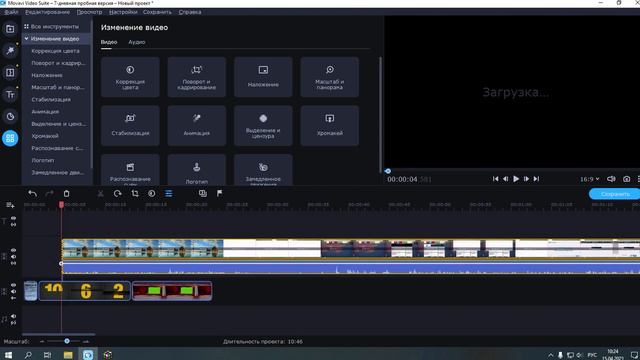Screen dimensions: 640x360
Task: Take a snapshot with camera icon
Action: [x=627, y=179]
